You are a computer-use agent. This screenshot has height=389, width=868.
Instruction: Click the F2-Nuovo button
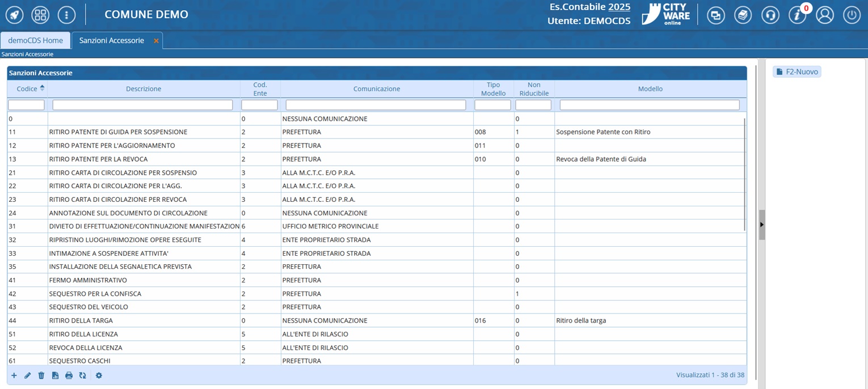(797, 72)
